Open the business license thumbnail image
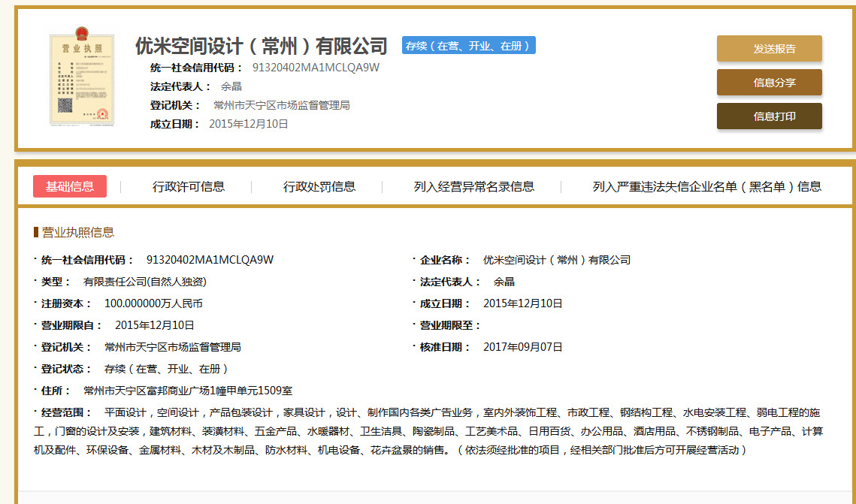The width and height of the screenshot is (856, 504). [x=82, y=76]
